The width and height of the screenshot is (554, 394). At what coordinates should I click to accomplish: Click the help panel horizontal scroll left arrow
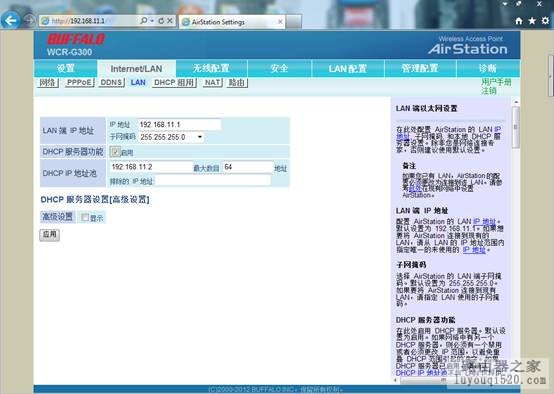(395, 380)
